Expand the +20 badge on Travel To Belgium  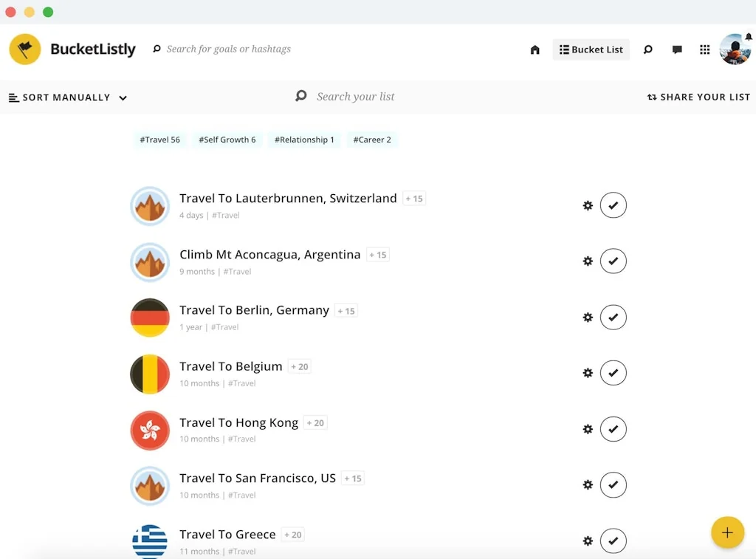coord(299,366)
